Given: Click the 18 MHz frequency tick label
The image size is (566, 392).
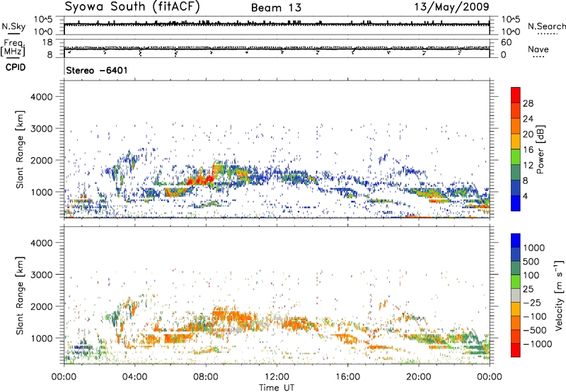Looking at the screenshot, I should click(47, 42).
